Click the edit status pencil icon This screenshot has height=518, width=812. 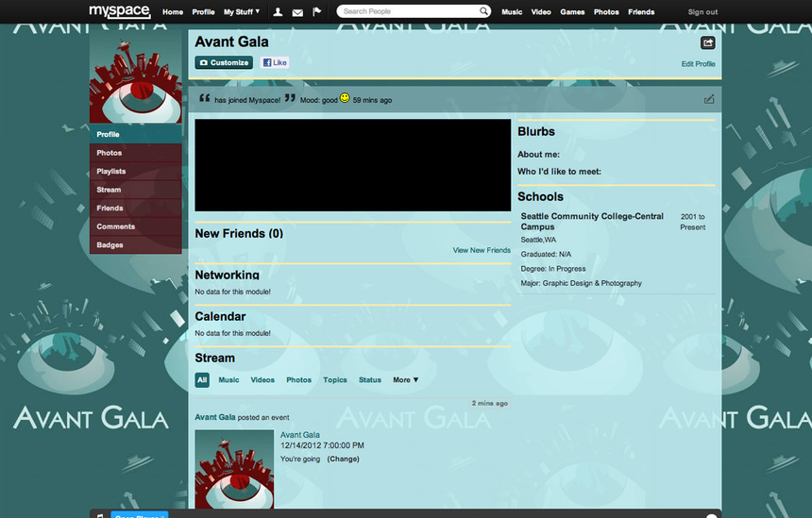[709, 99]
